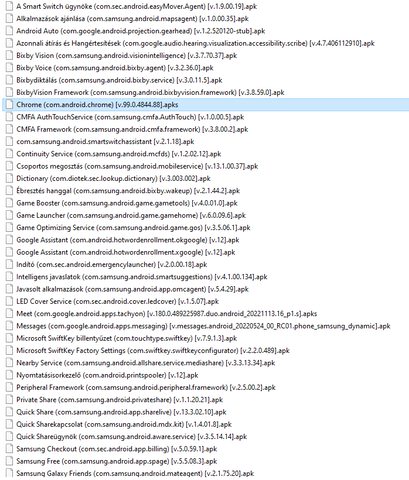This screenshot has width=409, height=480.
Task: Select 'Indító' emergencylauncher file name
Action: pos(112,265)
